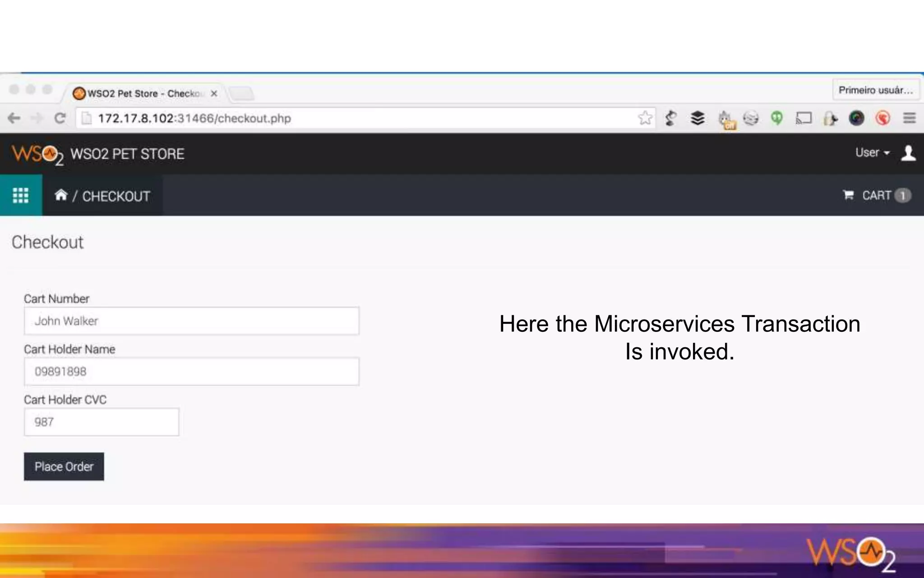Click the red circular extension icon
Image resolution: width=924 pixels, height=578 pixels.
coord(882,118)
